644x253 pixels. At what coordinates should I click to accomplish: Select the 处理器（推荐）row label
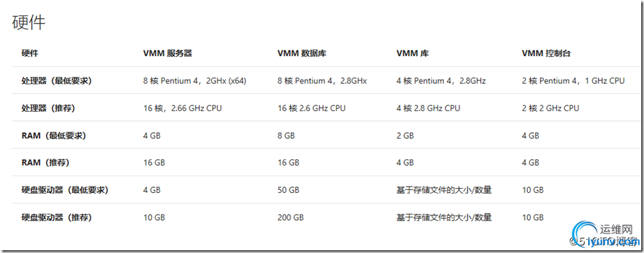click(48, 108)
